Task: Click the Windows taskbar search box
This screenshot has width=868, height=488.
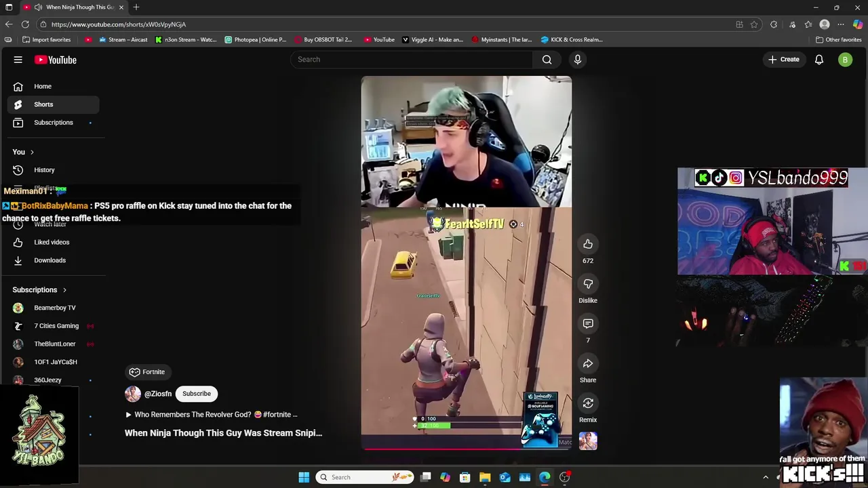Action: pos(366,477)
